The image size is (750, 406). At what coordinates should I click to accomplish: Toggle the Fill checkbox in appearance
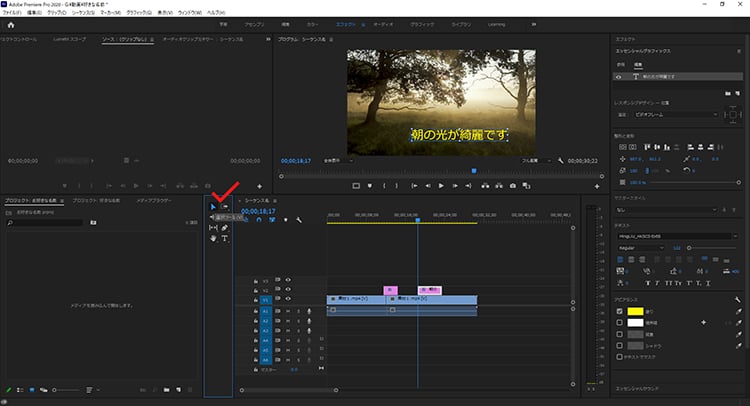tap(619, 311)
